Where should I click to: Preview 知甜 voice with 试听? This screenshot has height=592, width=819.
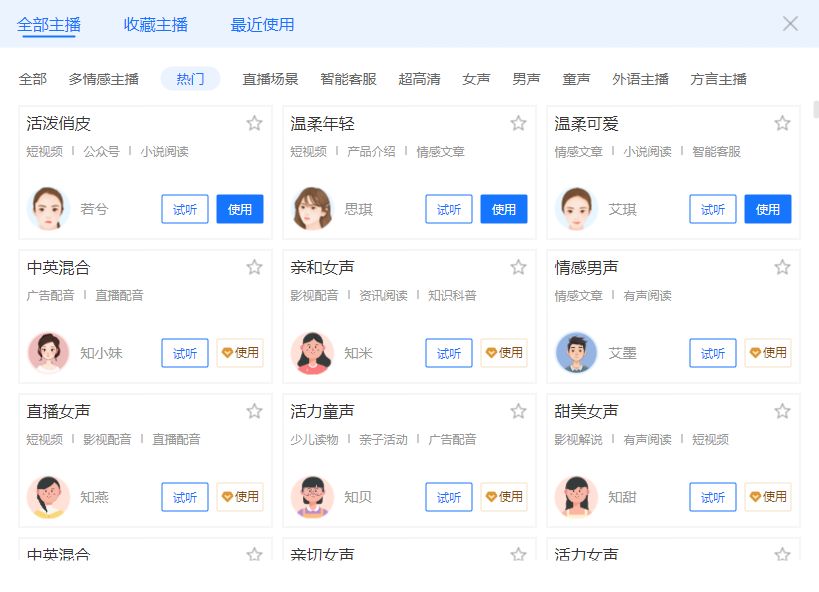click(x=712, y=497)
